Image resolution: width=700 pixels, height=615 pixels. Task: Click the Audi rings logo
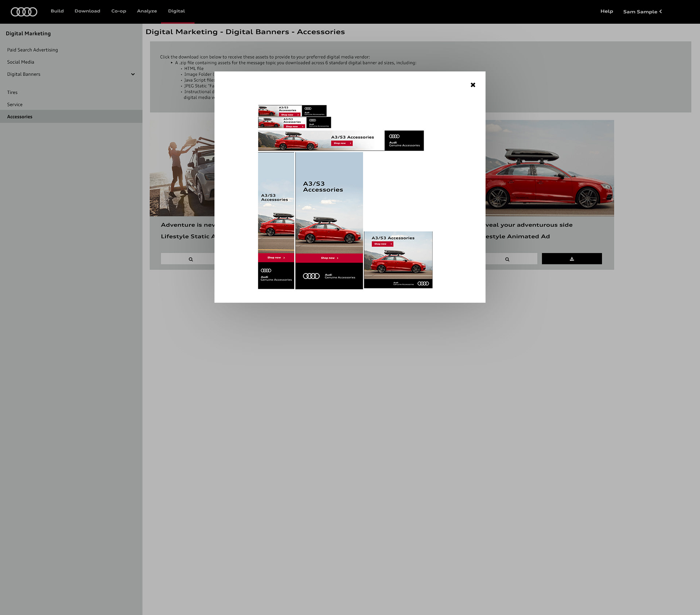[x=24, y=12]
